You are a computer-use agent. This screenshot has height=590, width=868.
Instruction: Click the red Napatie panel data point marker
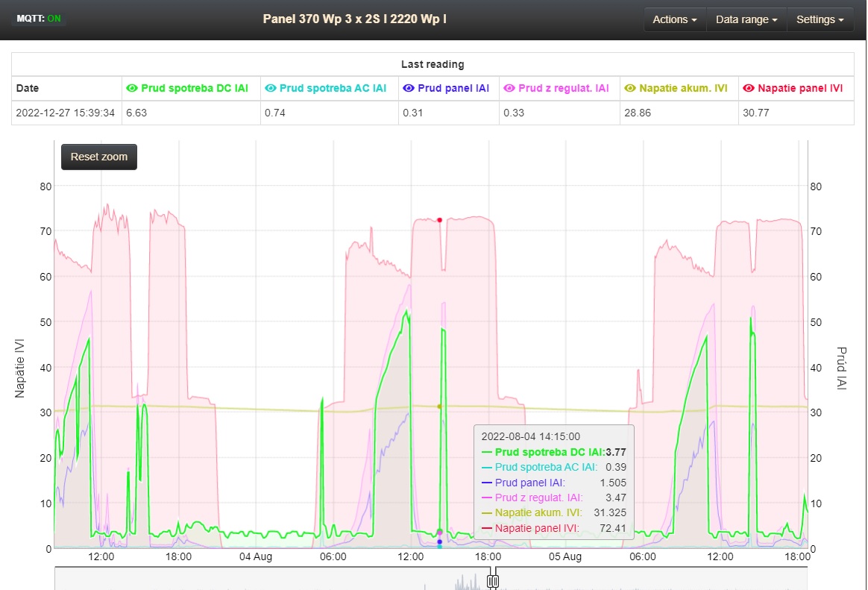[x=440, y=220]
